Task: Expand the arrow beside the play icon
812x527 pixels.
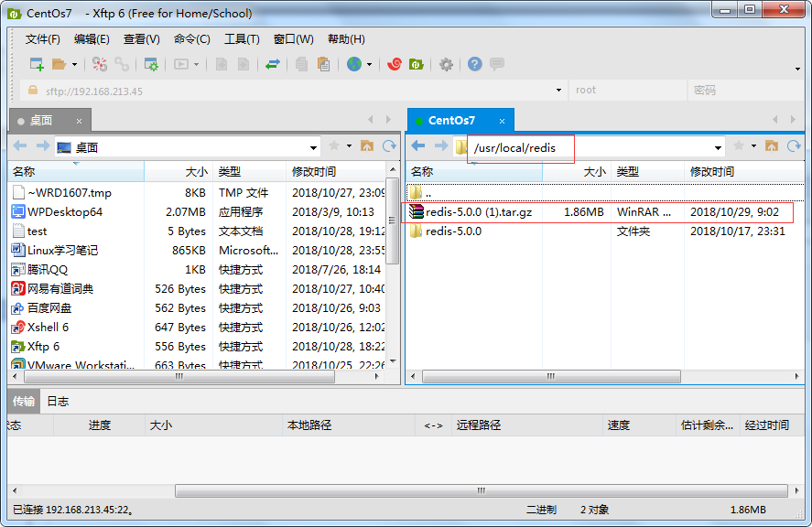Action: pyautogui.click(x=196, y=65)
